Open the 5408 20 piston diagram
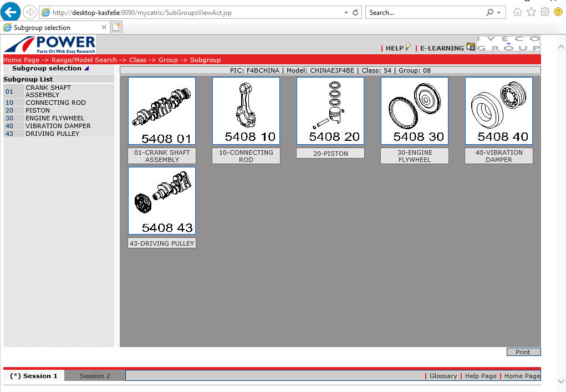566x392 pixels. tap(330, 111)
